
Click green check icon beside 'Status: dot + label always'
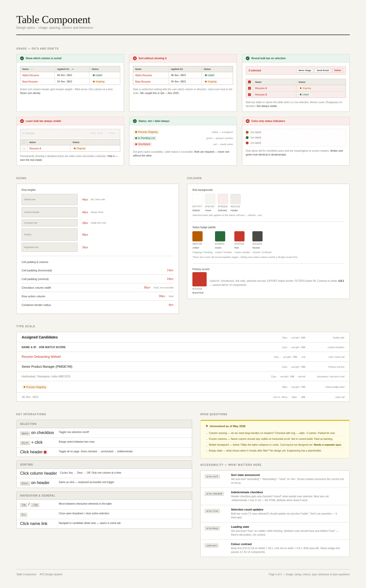[x=135, y=121]
